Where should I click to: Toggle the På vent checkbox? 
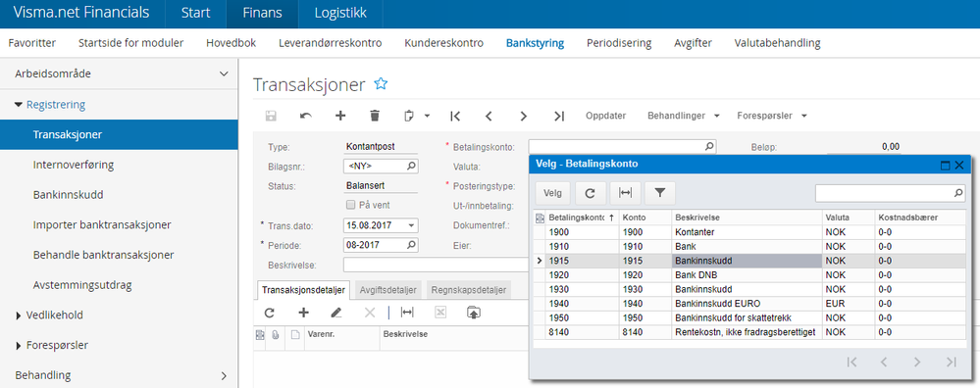coord(350,205)
